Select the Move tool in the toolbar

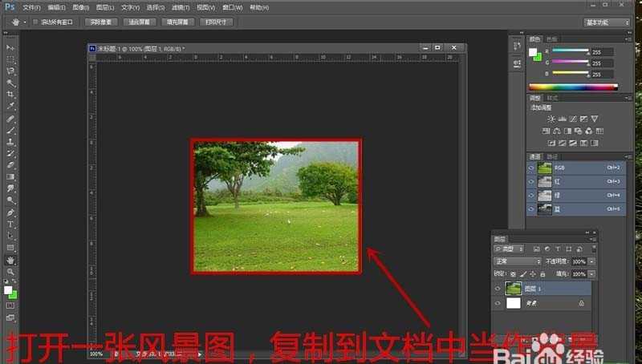pyautogui.click(x=11, y=48)
